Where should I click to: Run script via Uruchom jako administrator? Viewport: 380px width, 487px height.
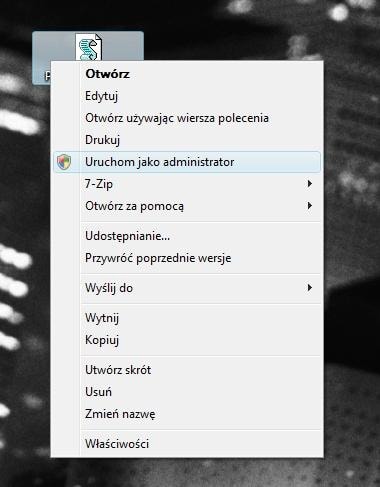(187, 162)
